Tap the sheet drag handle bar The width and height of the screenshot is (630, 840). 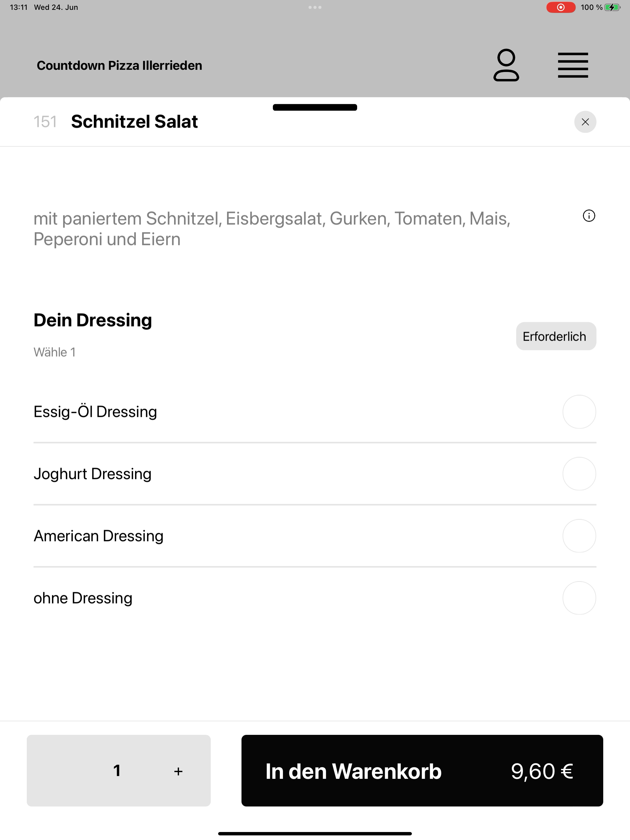point(315,108)
